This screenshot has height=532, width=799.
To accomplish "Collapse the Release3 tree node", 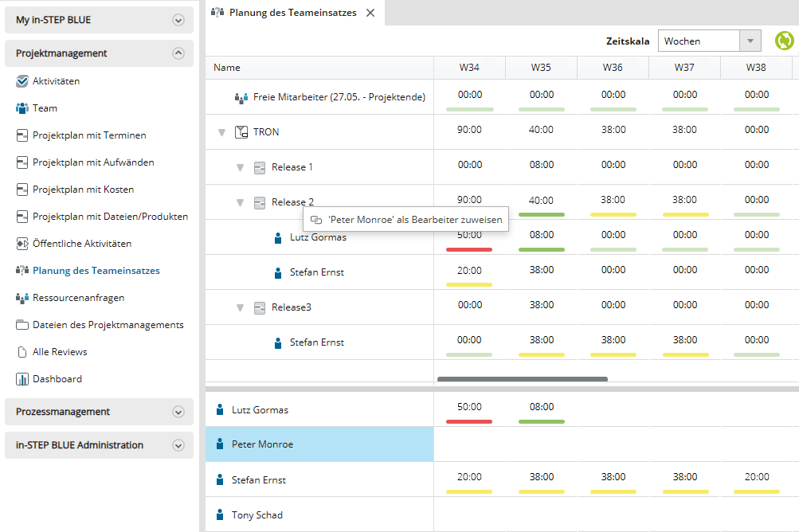I will pos(240,307).
